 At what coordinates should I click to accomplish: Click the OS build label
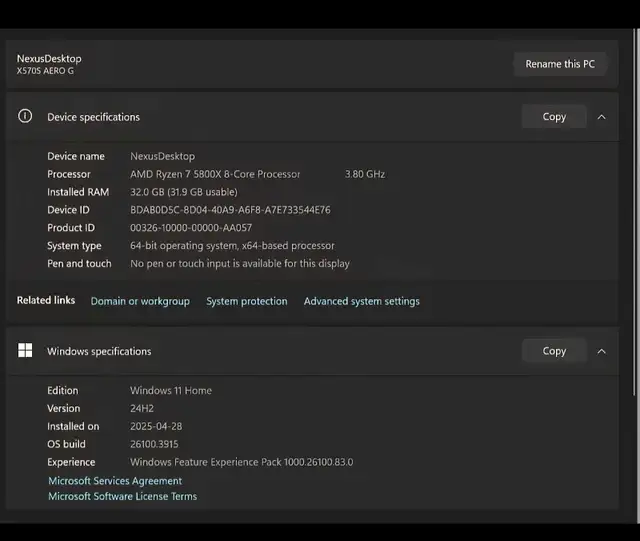(67, 444)
